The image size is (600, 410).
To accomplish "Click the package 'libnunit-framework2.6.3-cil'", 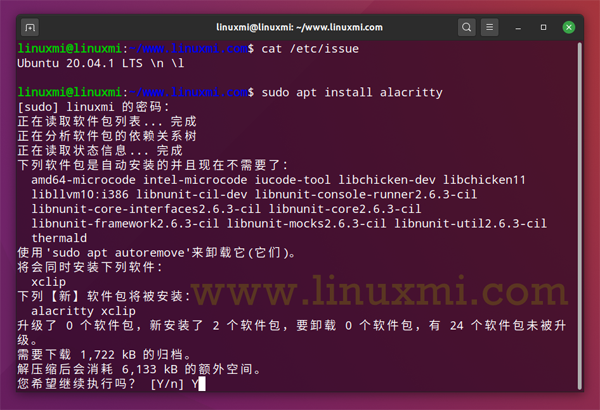I will (x=125, y=223).
